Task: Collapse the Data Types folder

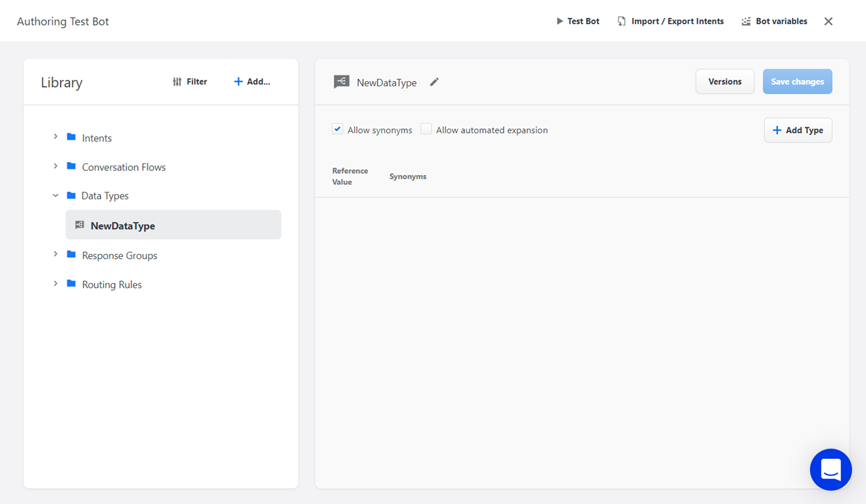Action: (x=55, y=196)
